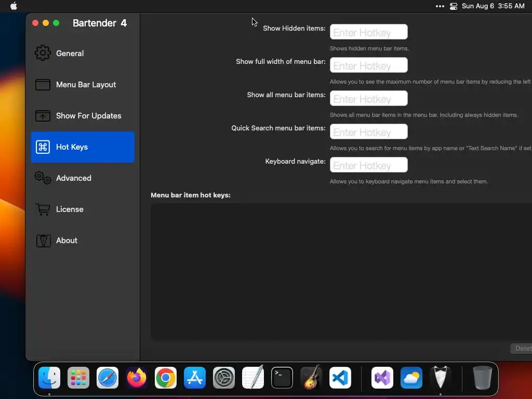532x399 pixels.
Task: Launch GarageBand from the Dock
Action: point(311,377)
